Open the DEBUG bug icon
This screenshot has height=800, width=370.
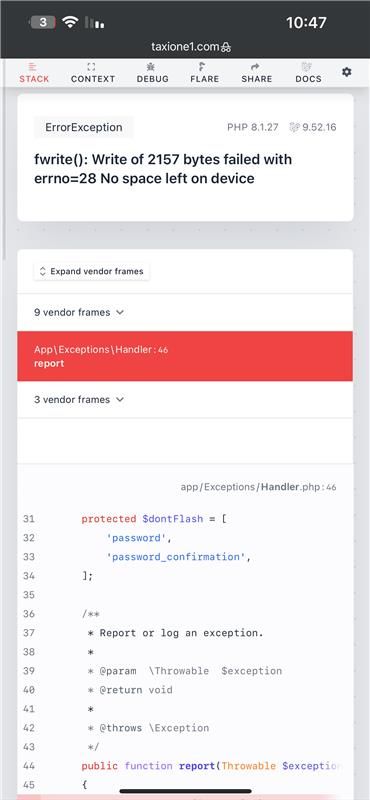tap(151, 66)
